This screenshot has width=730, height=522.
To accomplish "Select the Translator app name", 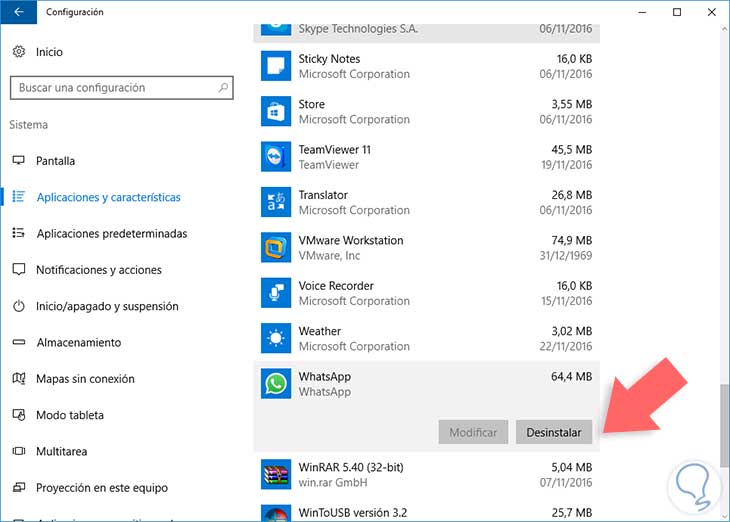I will 323,195.
